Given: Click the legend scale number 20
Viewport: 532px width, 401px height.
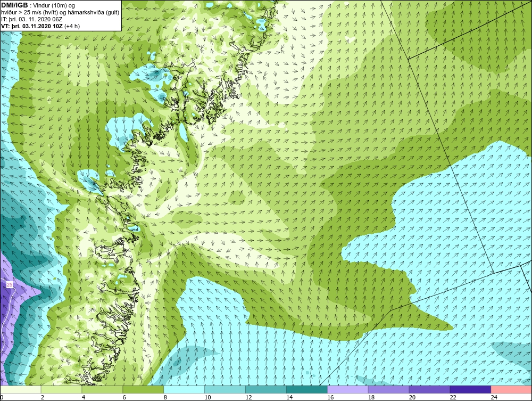Looking at the screenshot, I should coord(412,397).
